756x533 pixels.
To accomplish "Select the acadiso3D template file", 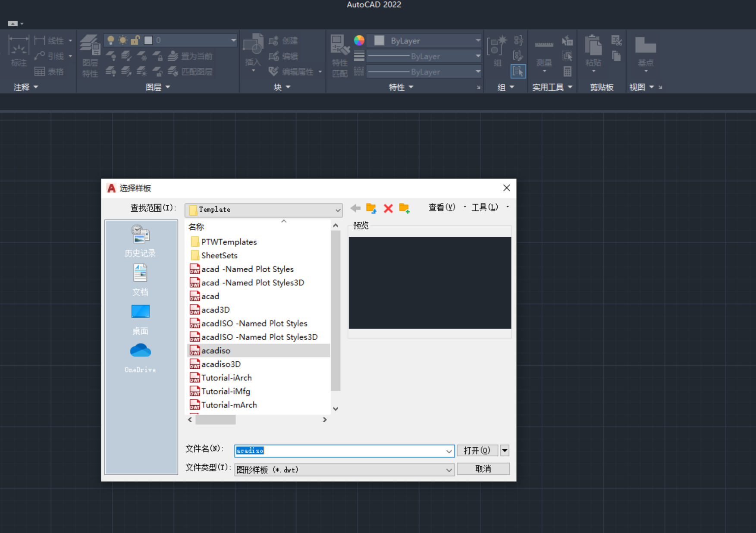I will tap(215, 364).
